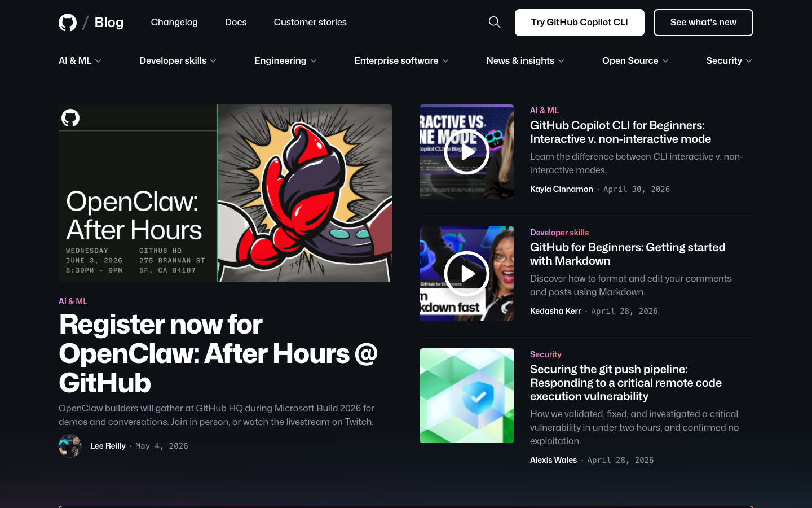The width and height of the screenshot is (812, 508).
Task: Open the Docs link
Action: tap(236, 22)
